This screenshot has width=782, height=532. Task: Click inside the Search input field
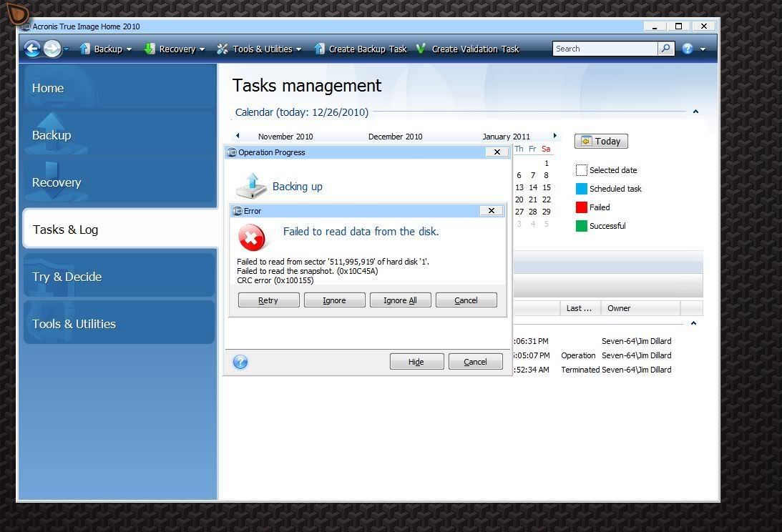[x=605, y=49]
